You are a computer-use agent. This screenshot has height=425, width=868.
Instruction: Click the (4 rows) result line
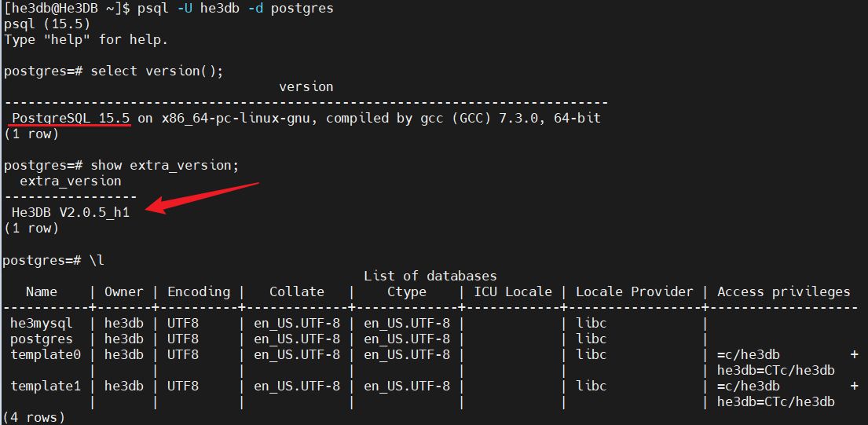35,417
